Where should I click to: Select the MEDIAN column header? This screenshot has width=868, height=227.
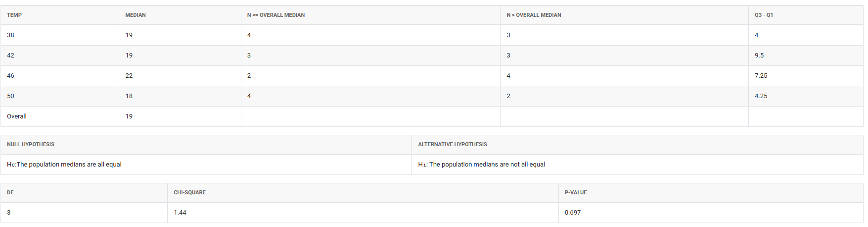[x=136, y=15]
